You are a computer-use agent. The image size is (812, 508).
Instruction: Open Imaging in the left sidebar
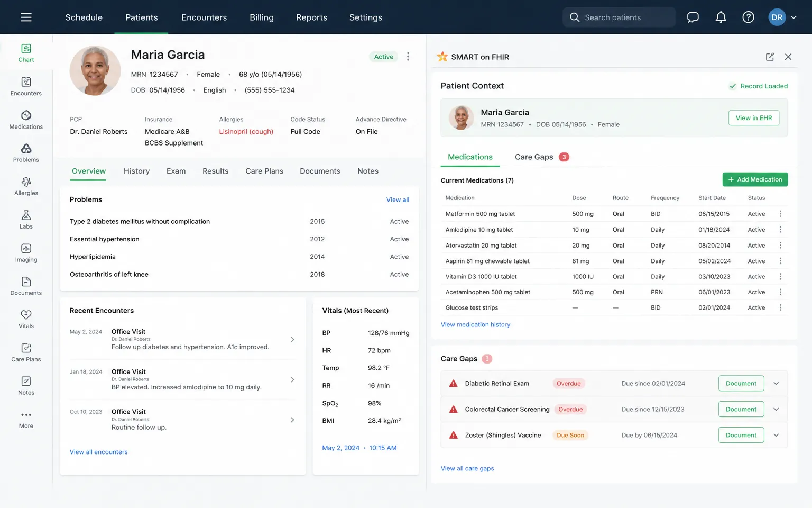click(x=26, y=253)
